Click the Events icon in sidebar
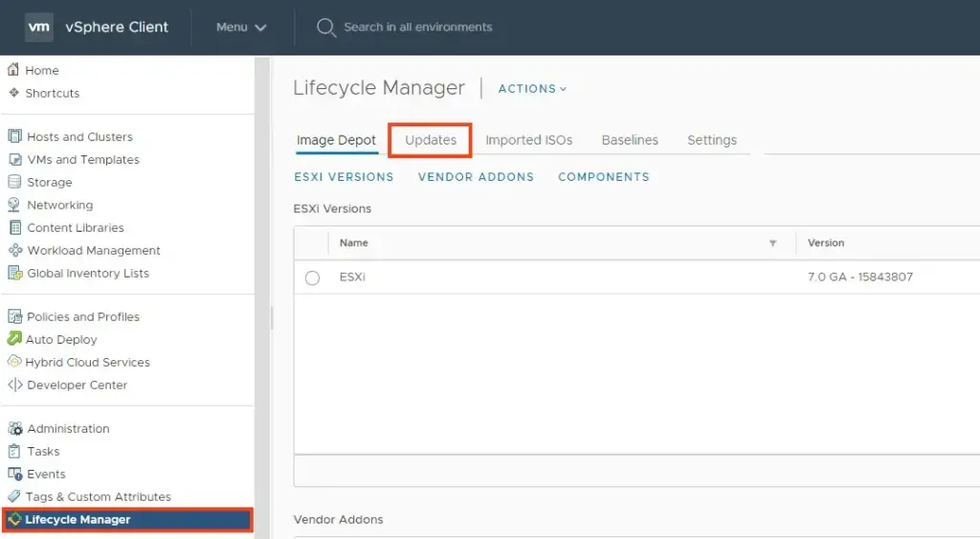 coord(15,474)
